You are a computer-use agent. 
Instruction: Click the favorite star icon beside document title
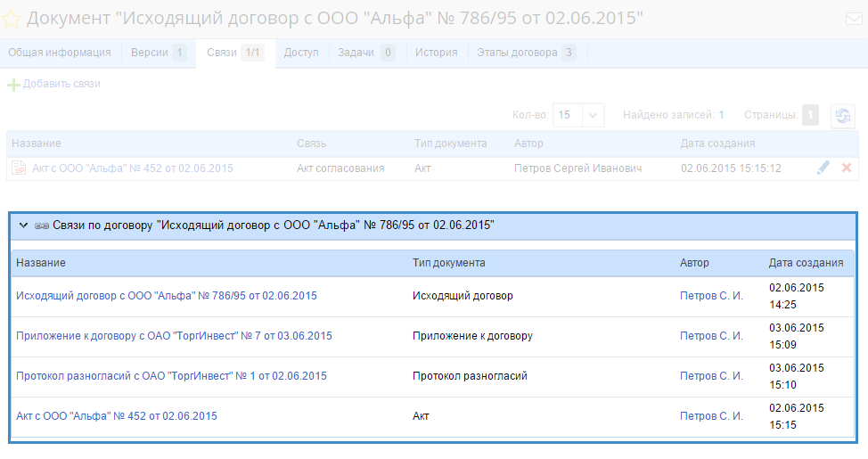pos(12,18)
